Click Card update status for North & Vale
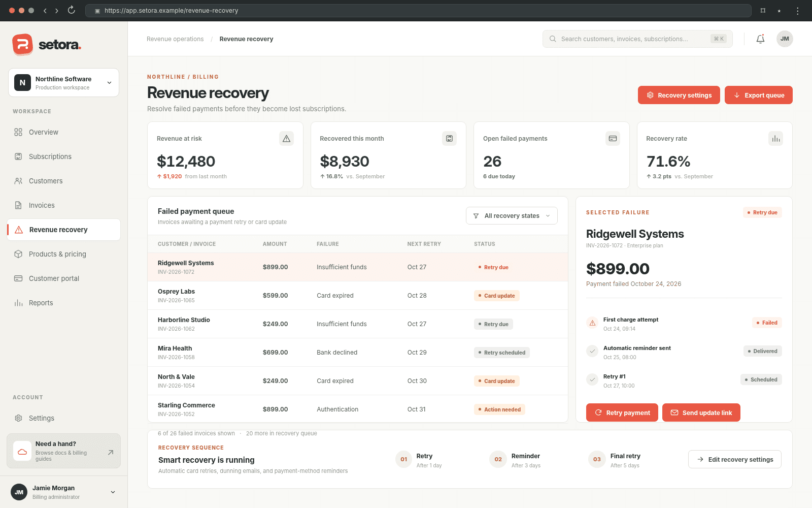This screenshot has height=508, width=812. 496,381
